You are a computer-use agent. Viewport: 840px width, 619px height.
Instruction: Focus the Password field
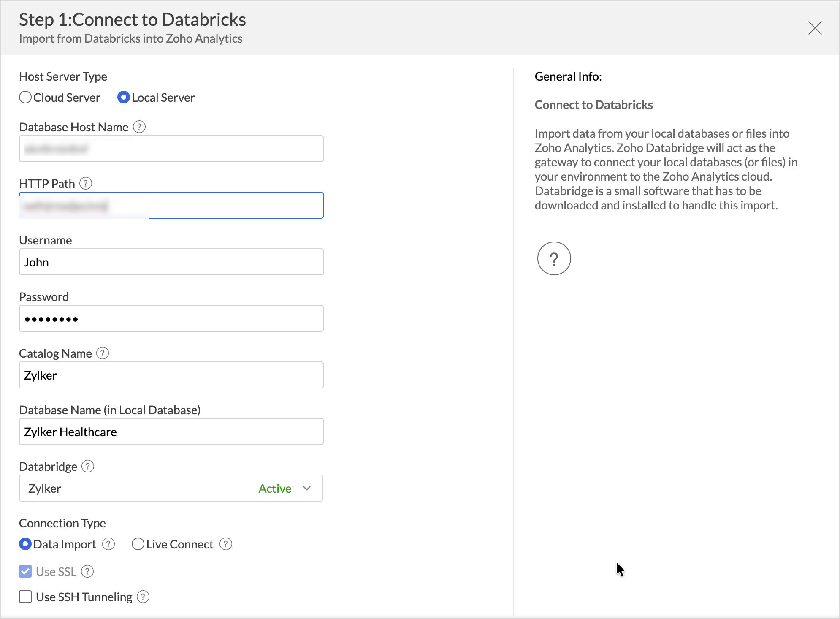coord(171,318)
